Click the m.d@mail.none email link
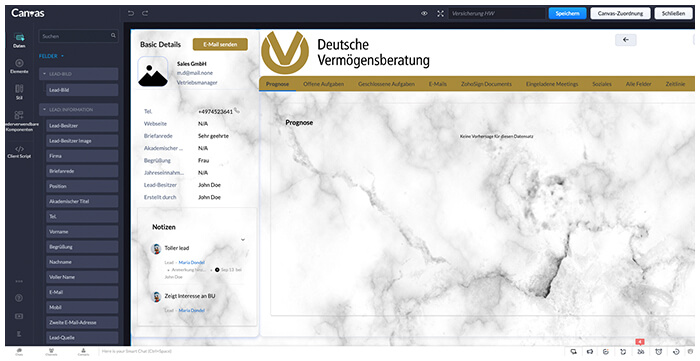The height and width of the screenshot is (361, 700). 195,73
